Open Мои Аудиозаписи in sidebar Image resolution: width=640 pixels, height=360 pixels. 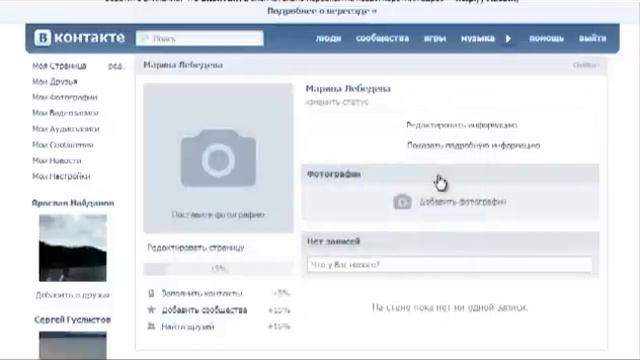[x=66, y=129]
